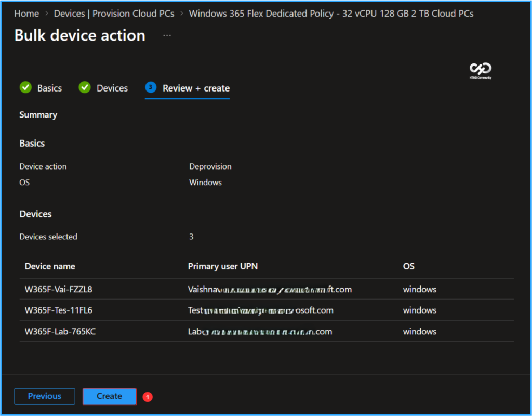Open Devices | Provision Cloud PCs breadcrumb
Screen dimensions: 532x416
click(114, 14)
